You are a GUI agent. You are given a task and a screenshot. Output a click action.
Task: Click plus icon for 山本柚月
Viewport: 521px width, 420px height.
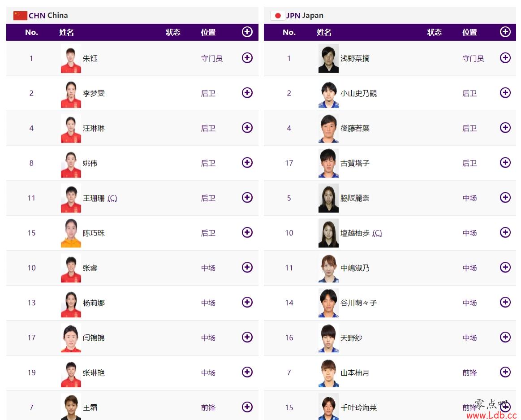click(x=505, y=372)
